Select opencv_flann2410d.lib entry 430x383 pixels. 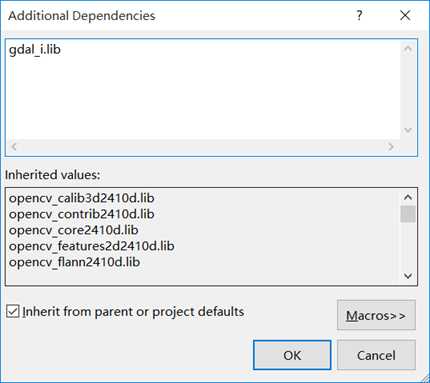click(74, 262)
